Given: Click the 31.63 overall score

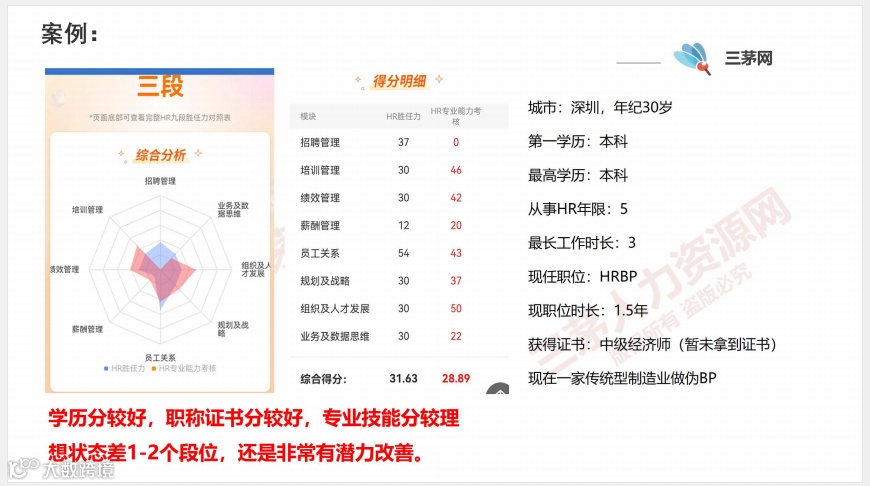Looking at the screenshot, I should coord(403,378).
